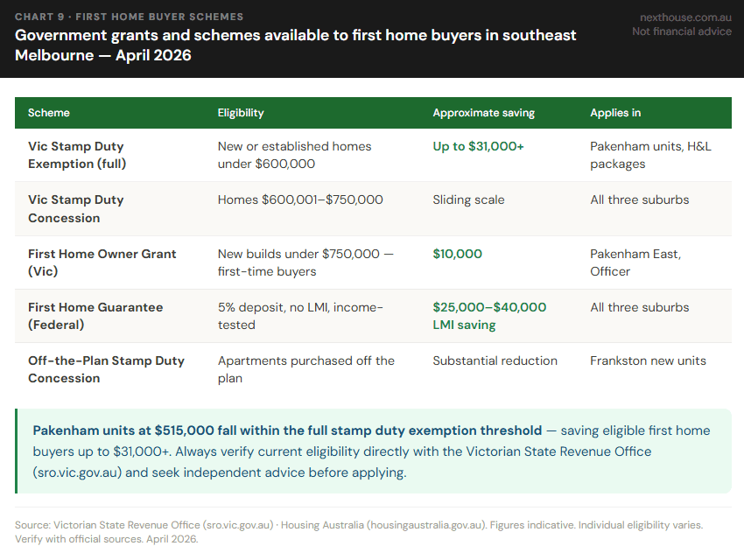The width and height of the screenshot is (744, 560).
Task: Select the Frankston new units cell
Action: pyautogui.click(x=648, y=360)
